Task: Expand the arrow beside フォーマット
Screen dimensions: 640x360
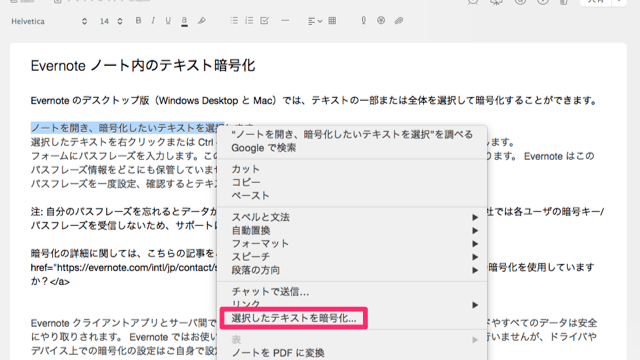Action: click(475, 244)
